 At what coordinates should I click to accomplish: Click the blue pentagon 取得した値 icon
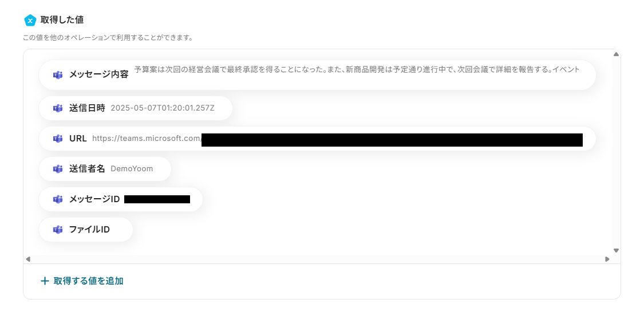click(x=30, y=19)
